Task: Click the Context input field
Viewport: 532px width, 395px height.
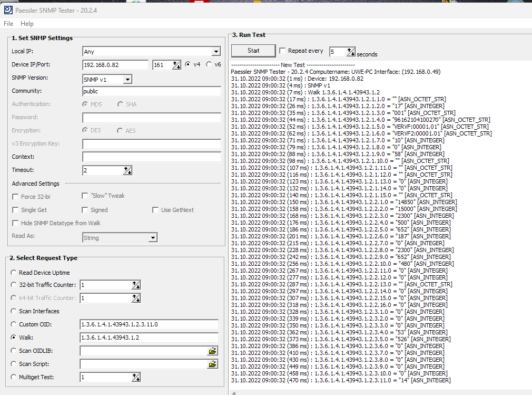Action: [x=152, y=157]
